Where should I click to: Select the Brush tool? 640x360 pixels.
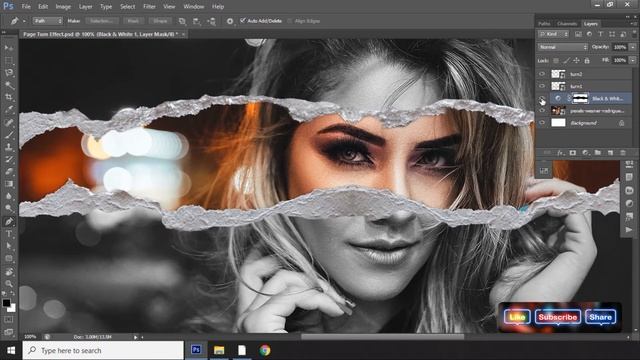(9, 134)
